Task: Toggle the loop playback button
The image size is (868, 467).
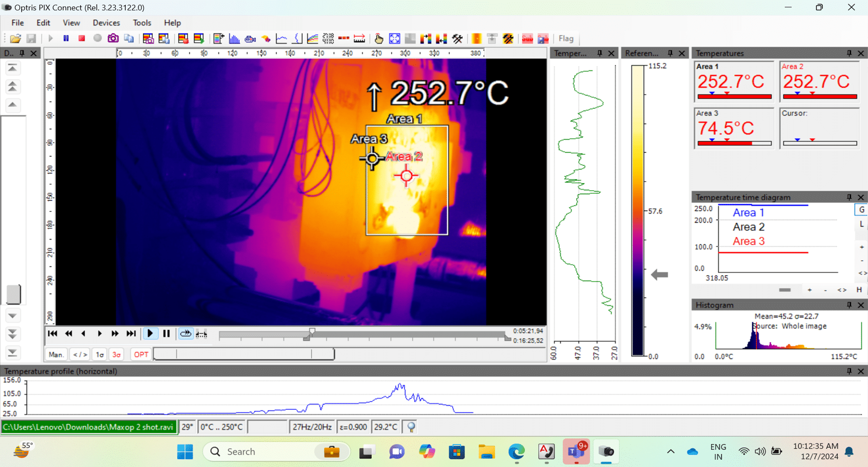Action: pyautogui.click(x=185, y=333)
